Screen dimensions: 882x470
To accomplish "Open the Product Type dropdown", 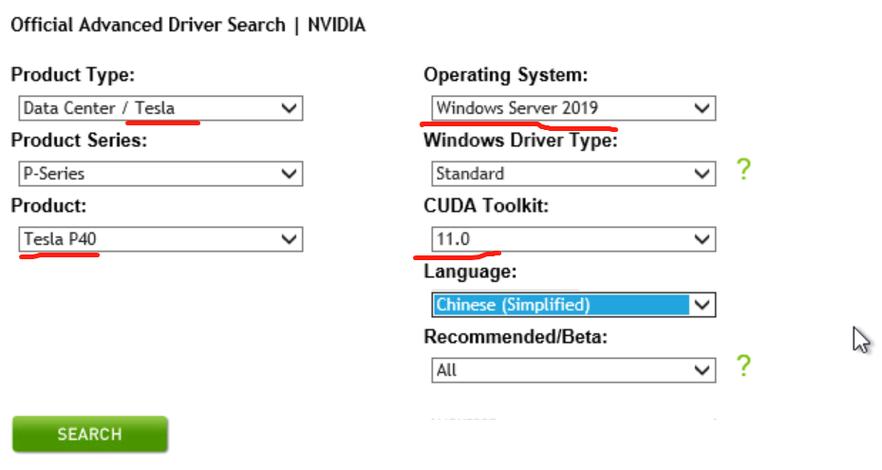I will tap(160, 108).
